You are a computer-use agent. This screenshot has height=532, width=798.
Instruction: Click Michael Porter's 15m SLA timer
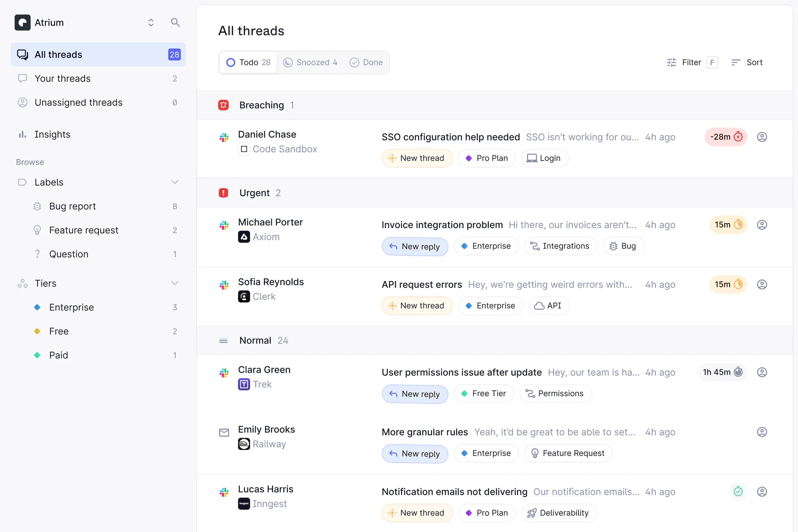pyautogui.click(x=728, y=225)
